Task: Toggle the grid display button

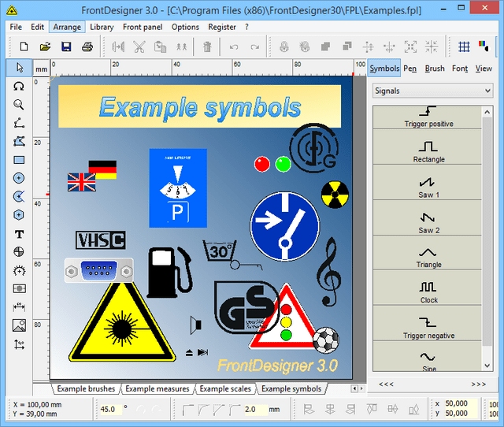Action: 465,47
